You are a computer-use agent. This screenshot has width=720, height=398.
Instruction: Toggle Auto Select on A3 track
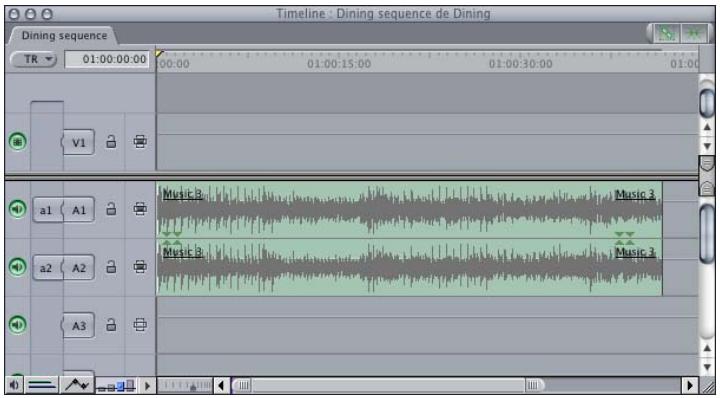140,325
